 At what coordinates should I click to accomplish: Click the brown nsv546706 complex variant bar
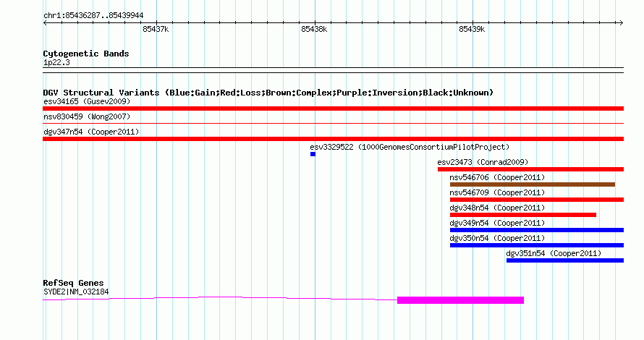(x=533, y=184)
